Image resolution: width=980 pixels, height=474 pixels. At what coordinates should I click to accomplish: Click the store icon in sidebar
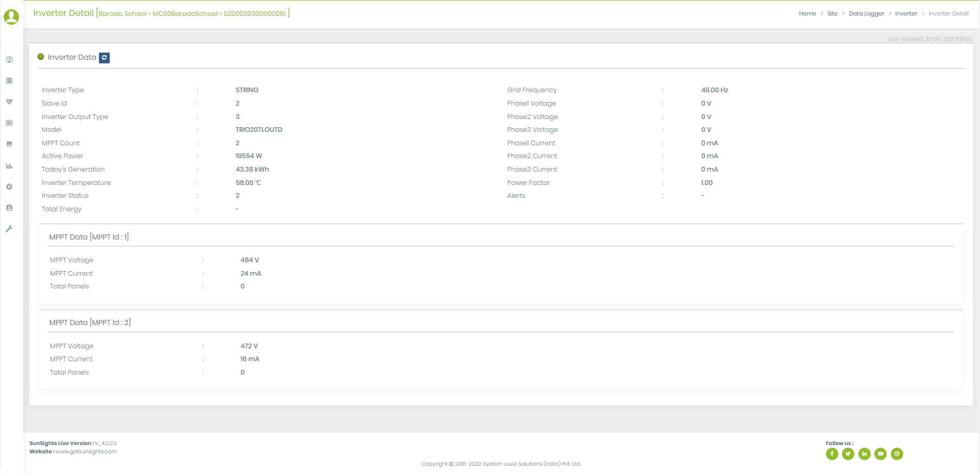tap(9, 144)
